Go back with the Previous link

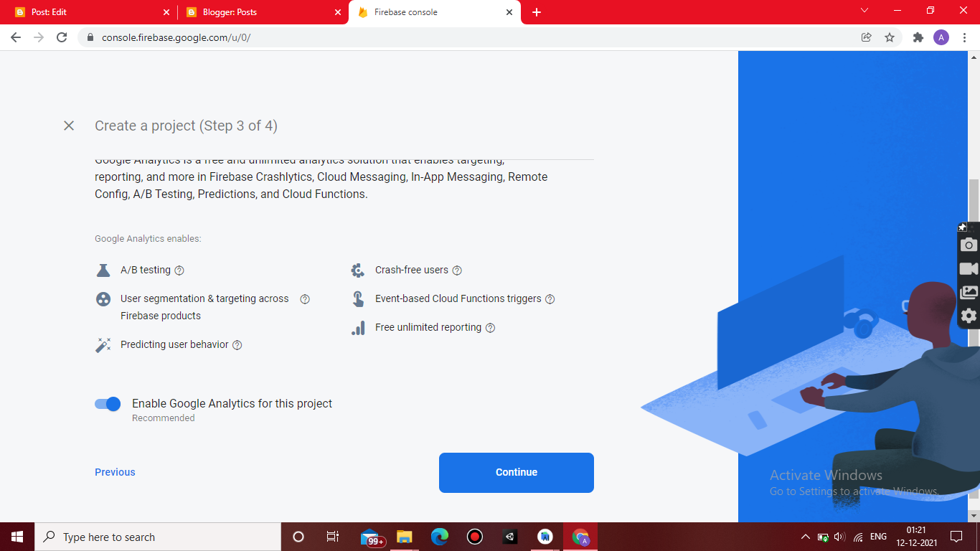tap(115, 472)
